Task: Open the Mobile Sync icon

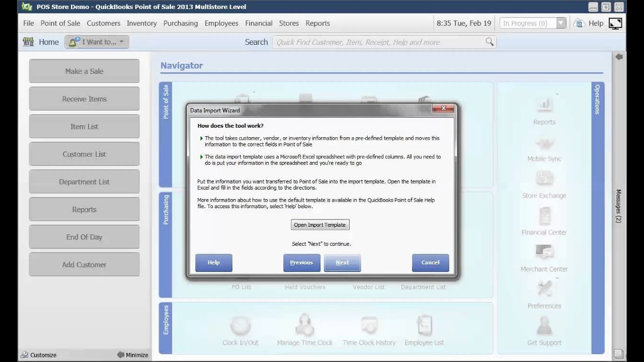Action: coord(544,143)
